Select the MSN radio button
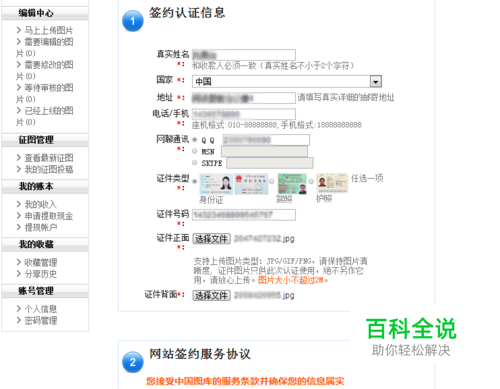This screenshot has width=500, height=389. click(195, 151)
